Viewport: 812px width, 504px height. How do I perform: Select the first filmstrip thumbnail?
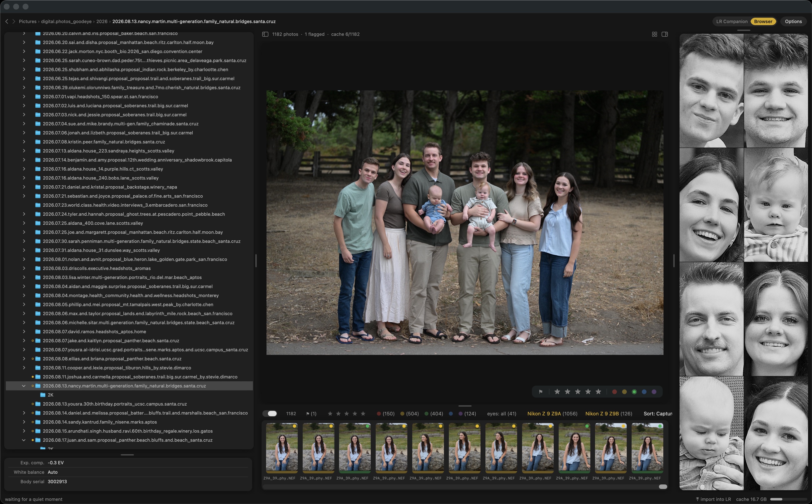282,448
